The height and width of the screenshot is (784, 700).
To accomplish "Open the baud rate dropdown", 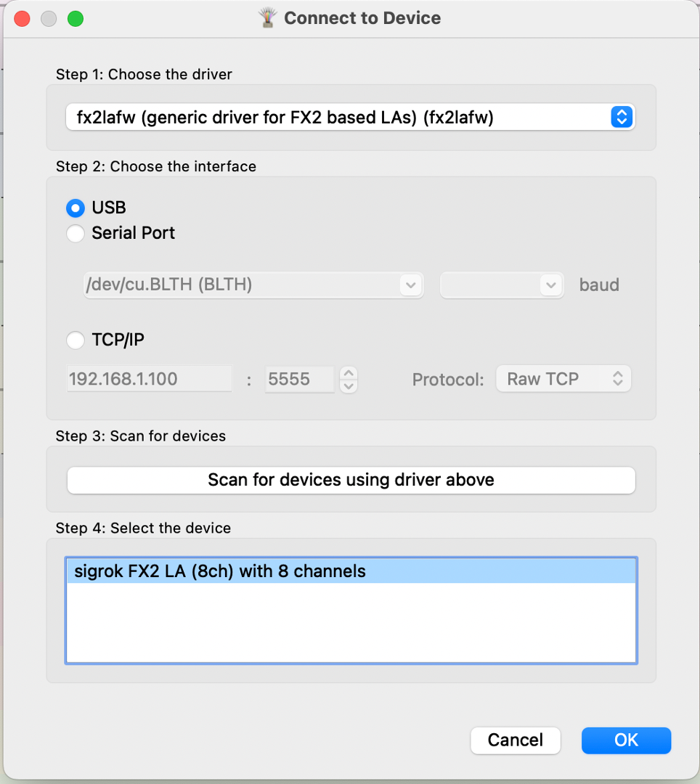I will pyautogui.click(x=502, y=285).
